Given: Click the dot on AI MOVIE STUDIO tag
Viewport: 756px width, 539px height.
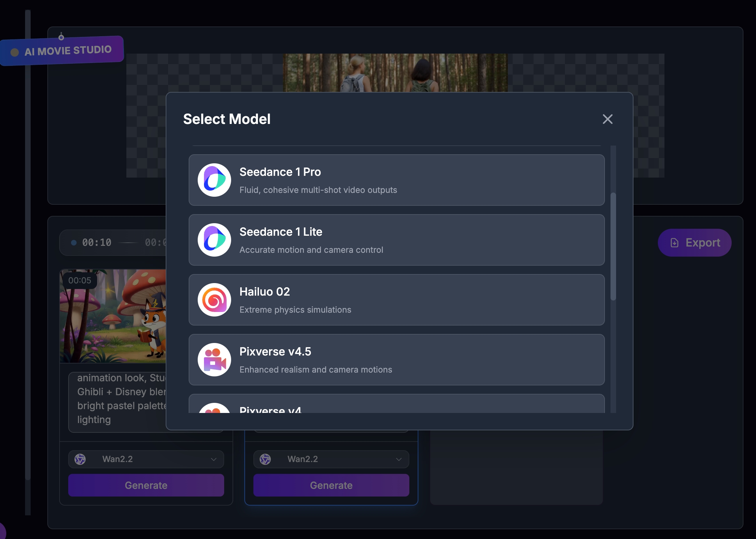Looking at the screenshot, I should click(15, 52).
